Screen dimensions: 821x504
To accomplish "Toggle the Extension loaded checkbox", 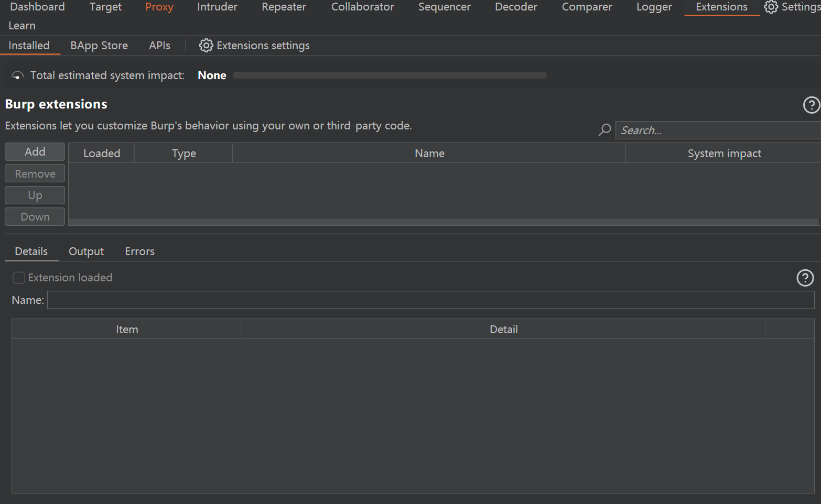I will pyautogui.click(x=19, y=278).
